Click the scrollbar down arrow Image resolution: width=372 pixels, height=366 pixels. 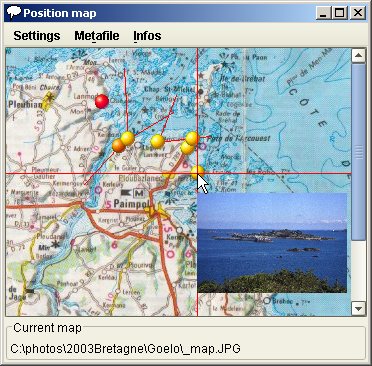click(359, 309)
